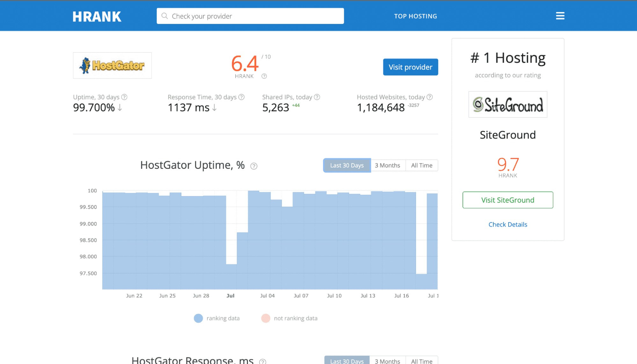Click the Jul 04 axis label
Screen dimensions: 637x364
click(267, 296)
